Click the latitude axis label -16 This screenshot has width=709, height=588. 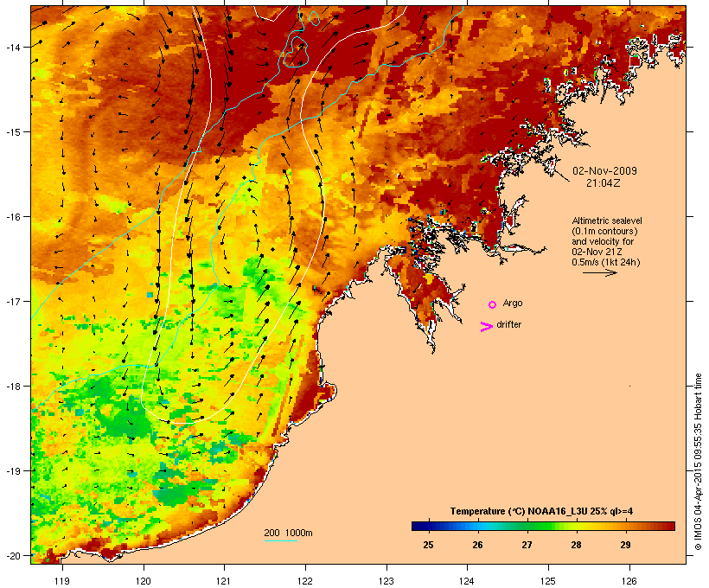pyautogui.click(x=12, y=217)
